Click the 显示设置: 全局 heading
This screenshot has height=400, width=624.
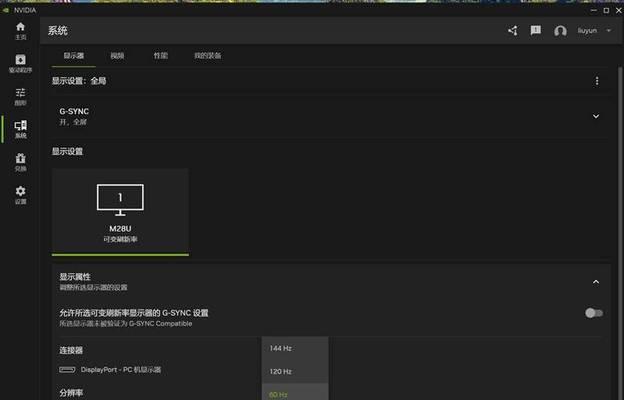[79, 81]
